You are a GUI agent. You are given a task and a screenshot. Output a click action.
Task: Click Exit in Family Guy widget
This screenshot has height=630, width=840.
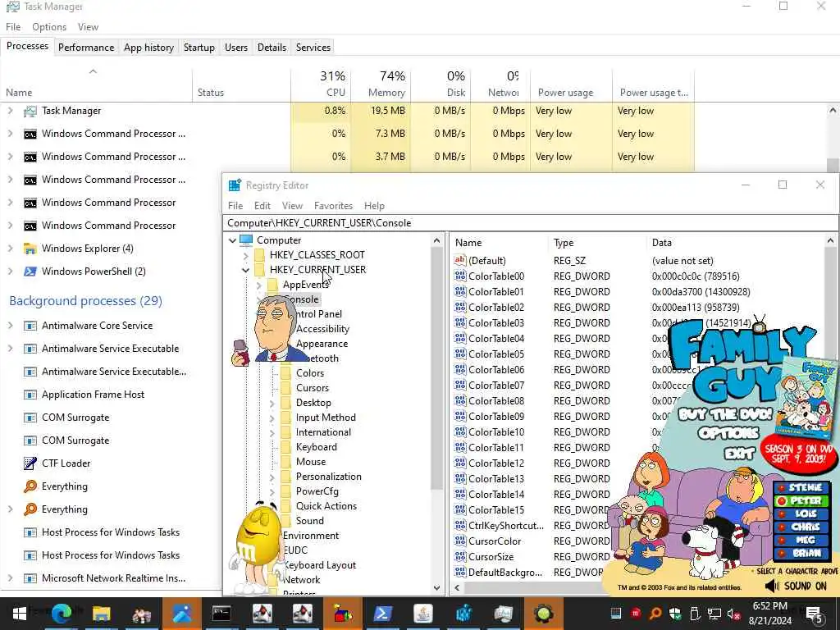(x=739, y=454)
